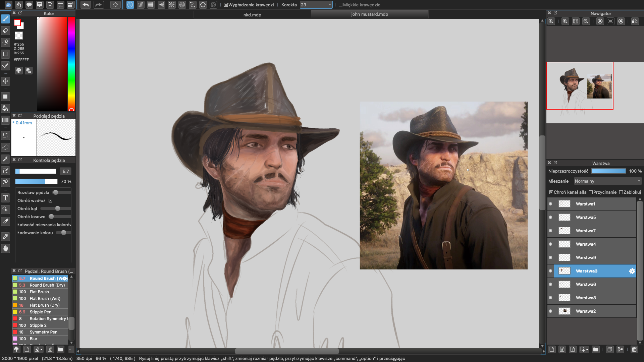Select the Round Brush (Dry) brush
Image resolution: width=644 pixels, height=362 pixels.
pyautogui.click(x=40, y=285)
